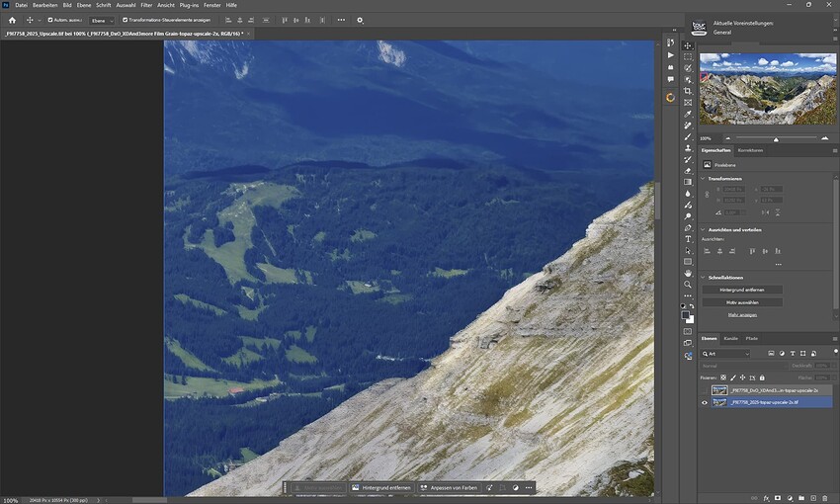Viewport: 840px width, 504px height.
Task: Open the Art layer filter dropdown
Action: [x=726, y=354]
